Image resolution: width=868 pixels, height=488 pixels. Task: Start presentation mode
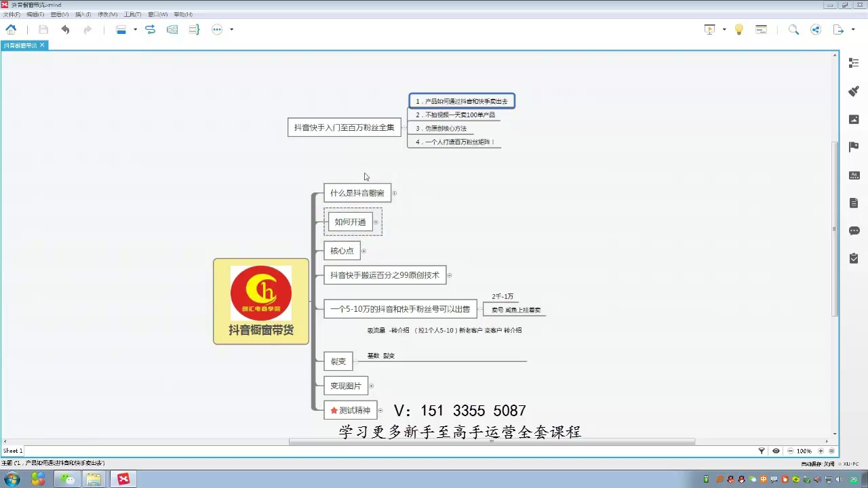[x=710, y=29]
